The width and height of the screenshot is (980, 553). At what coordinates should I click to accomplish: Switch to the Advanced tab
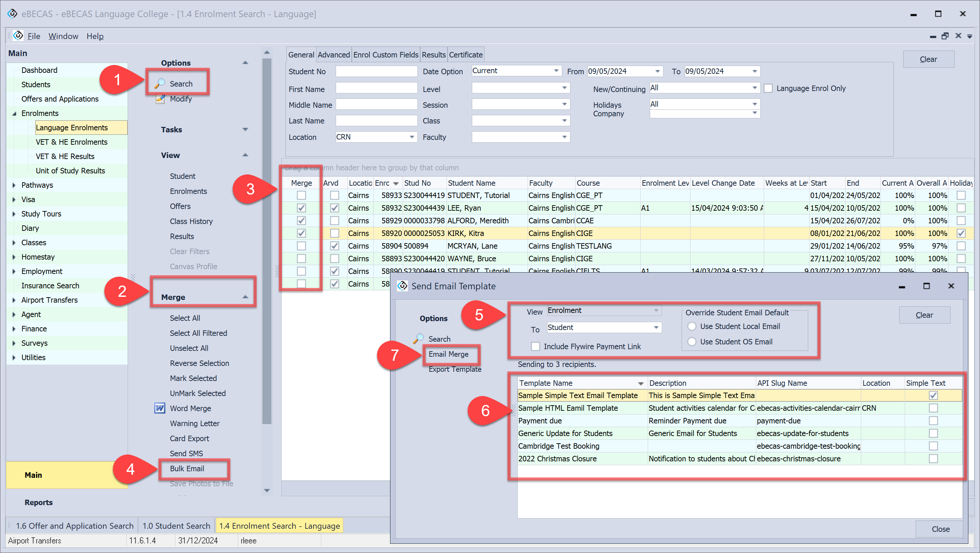click(333, 55)
